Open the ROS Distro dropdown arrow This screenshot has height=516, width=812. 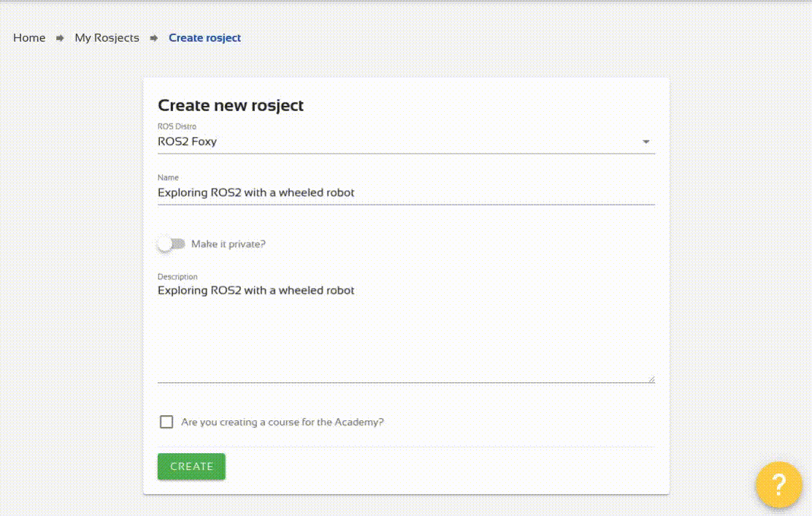point(646,142)
